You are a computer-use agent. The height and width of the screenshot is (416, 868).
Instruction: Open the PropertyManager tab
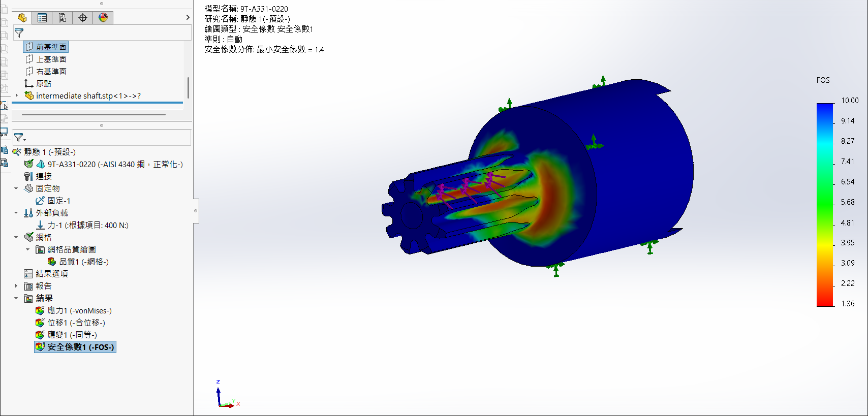tap(42, 18)
